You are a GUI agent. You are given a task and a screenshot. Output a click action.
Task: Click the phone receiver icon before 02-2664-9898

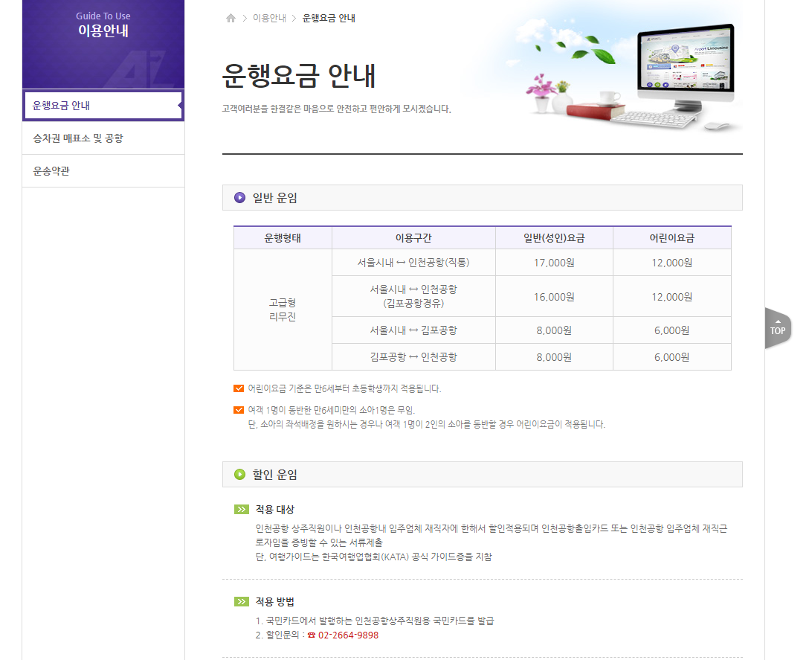[312, 635]
